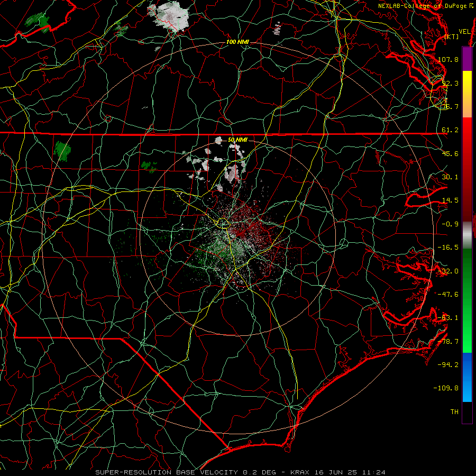Click the TH threshold label on the scale
The width and height of the screenshot is (476, 476).
coord(454,412)
